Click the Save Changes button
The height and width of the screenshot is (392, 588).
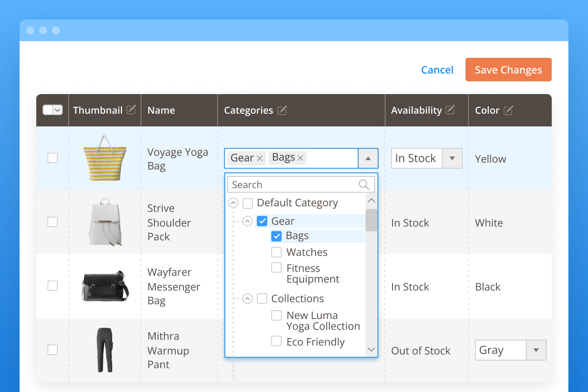click(x=508, y=70)
